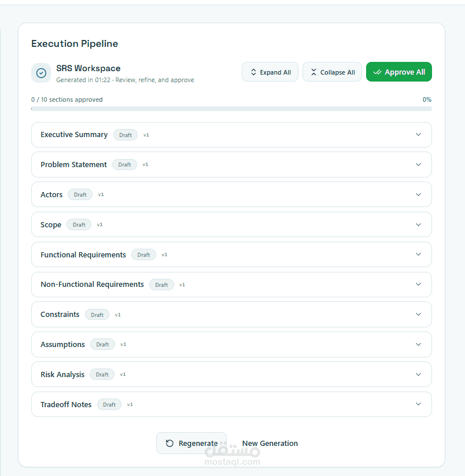Expand the Tradeoff Notes chevron
This screenshot has width=465, height=476.
pos(419,405)
